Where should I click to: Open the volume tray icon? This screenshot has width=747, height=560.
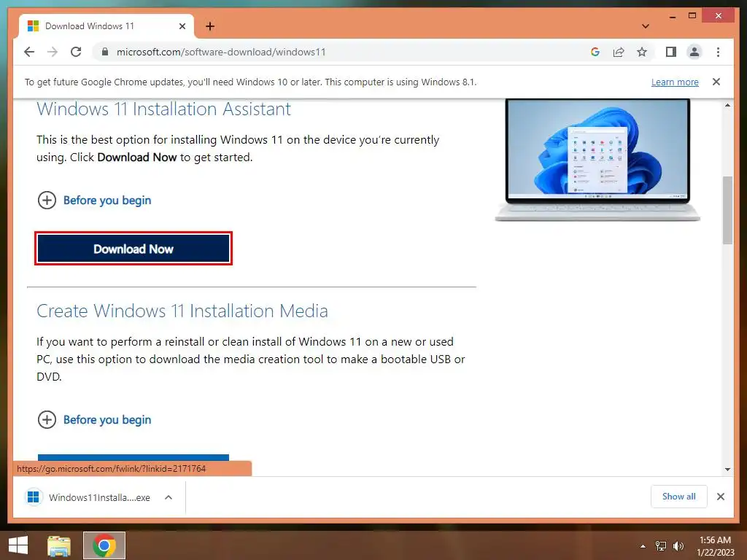[x=678, y=546]
